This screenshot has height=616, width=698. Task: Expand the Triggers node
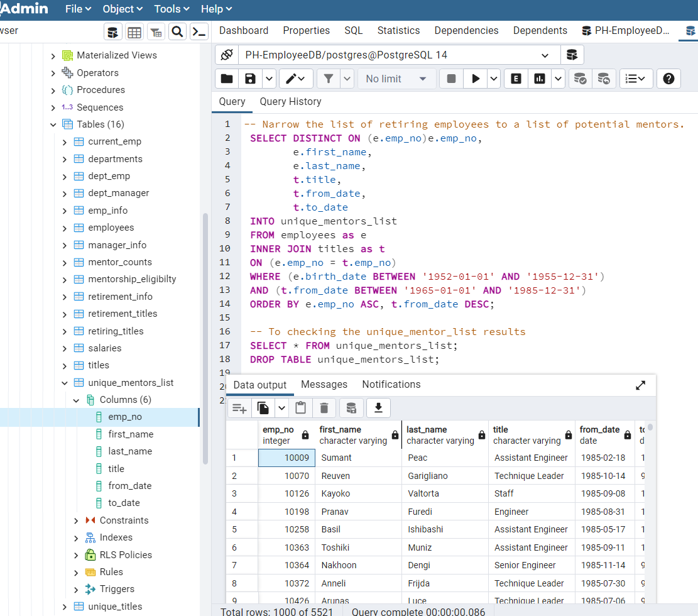click(76, 590)
